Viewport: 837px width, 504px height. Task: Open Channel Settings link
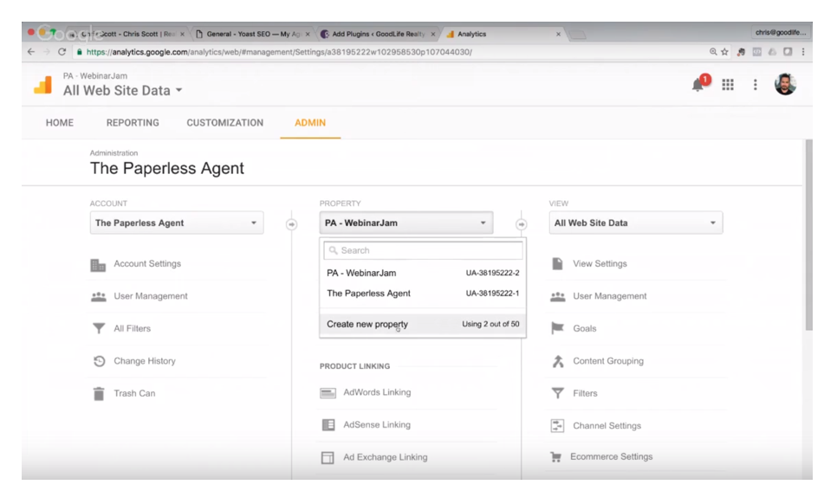click(607, 425)
